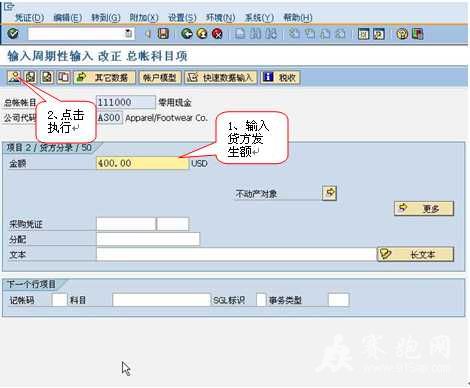Click the Next Page navigation icon

pyautogui.click(x=325, y=34)
